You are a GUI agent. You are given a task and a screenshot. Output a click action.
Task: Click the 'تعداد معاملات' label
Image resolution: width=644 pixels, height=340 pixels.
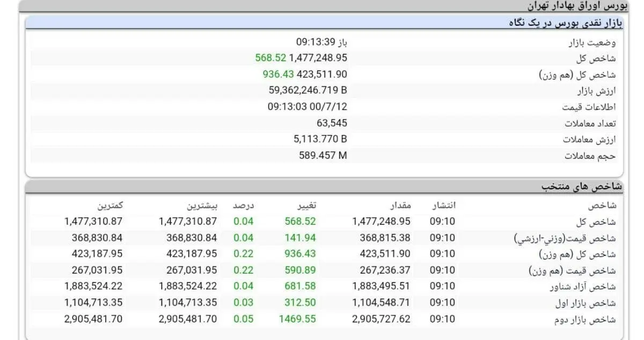pyautogui.click(x=590, y=123)
